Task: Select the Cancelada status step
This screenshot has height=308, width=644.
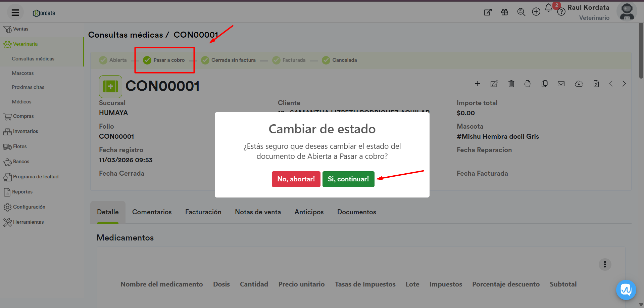Action: (x=340, y=60)
